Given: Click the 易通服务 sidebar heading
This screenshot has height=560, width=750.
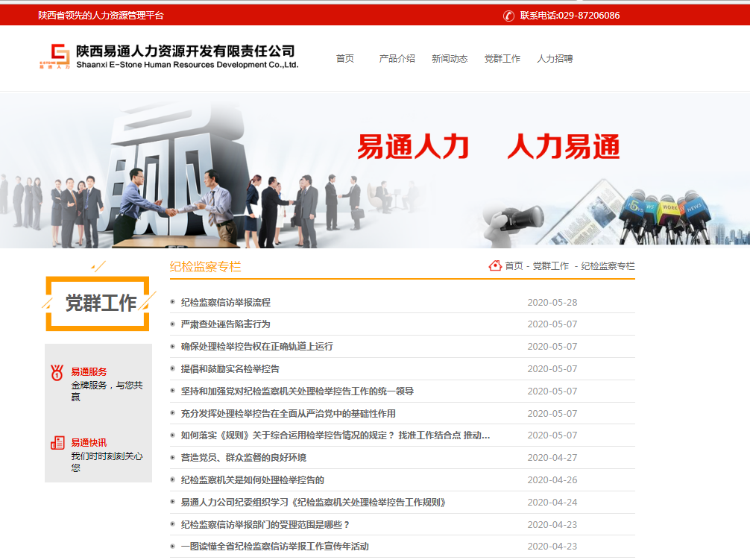Looking at the screenshot, I should pyautogui.click(x=89, y=371).
